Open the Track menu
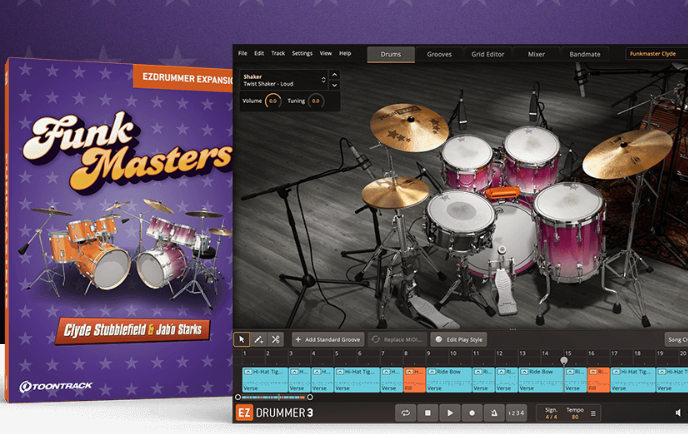The image size is (688, 434). 278,53
